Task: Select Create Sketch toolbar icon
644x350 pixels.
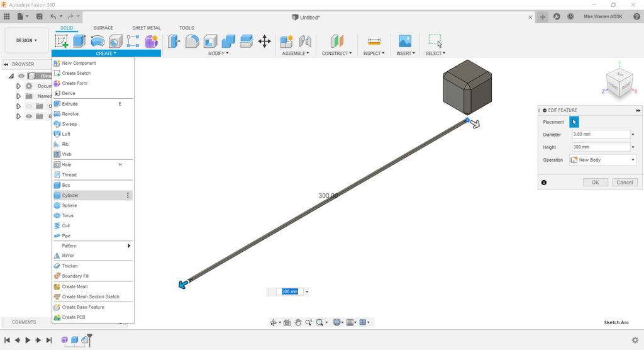Action: coord(61,41)
